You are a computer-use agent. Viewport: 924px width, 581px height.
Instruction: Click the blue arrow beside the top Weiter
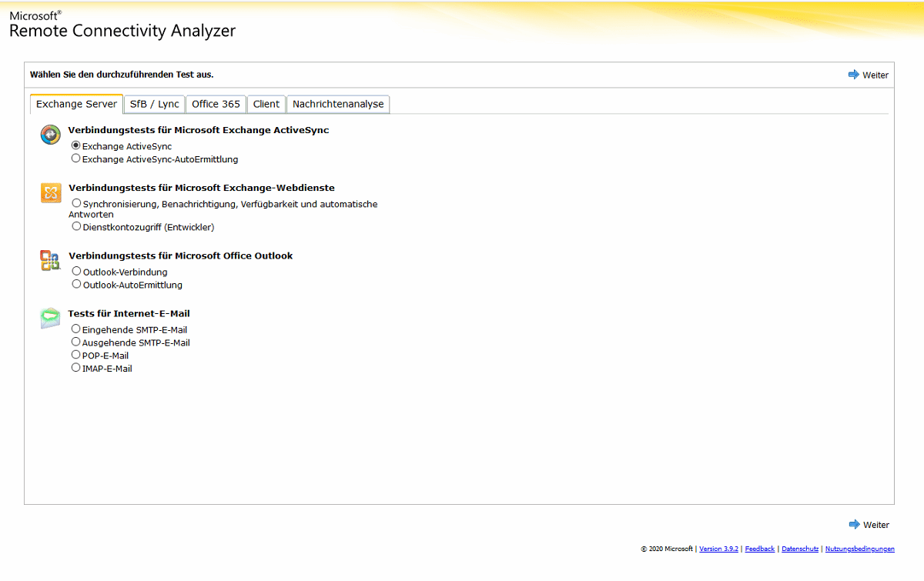pyautogui.click(x=853, y=75)
